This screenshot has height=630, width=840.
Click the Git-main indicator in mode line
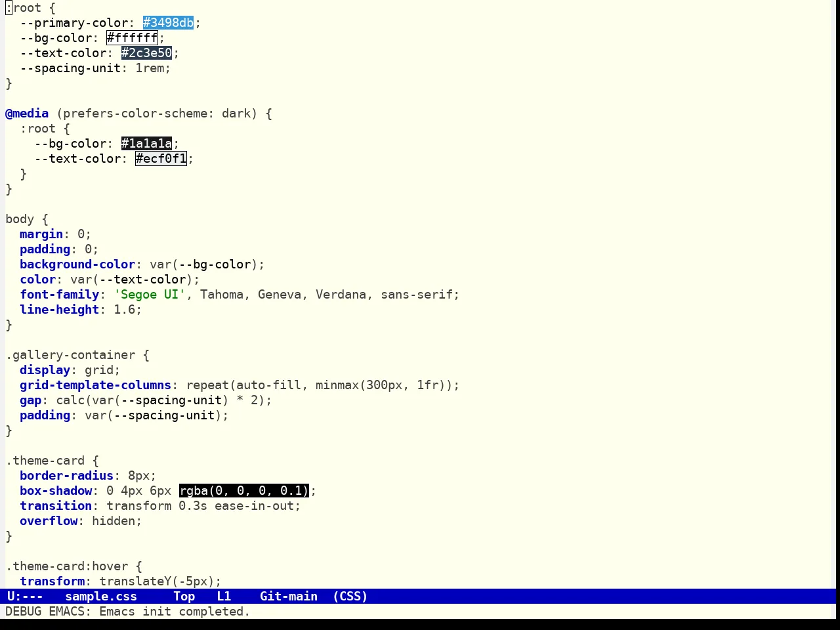289,597
